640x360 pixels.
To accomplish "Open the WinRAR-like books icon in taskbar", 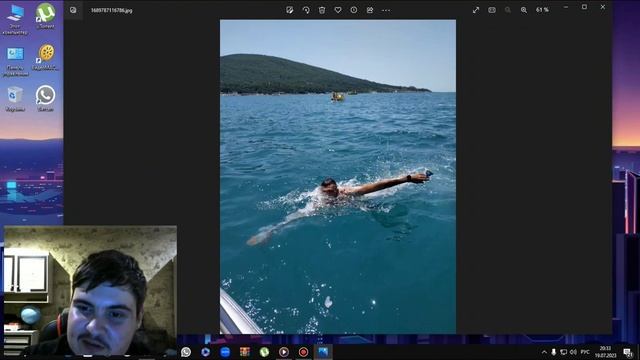I will (x=244, y=352).
